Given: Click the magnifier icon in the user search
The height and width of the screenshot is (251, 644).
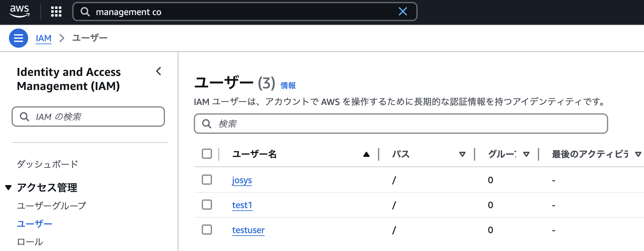Looking at the screenshot, I should click(x=207, y=124).
